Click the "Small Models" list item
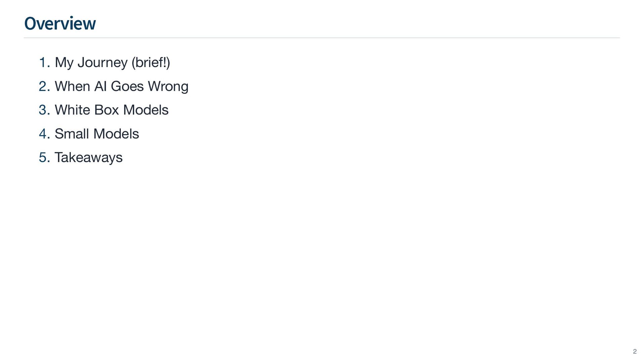 pyautogui.click(x=97, y=134)
